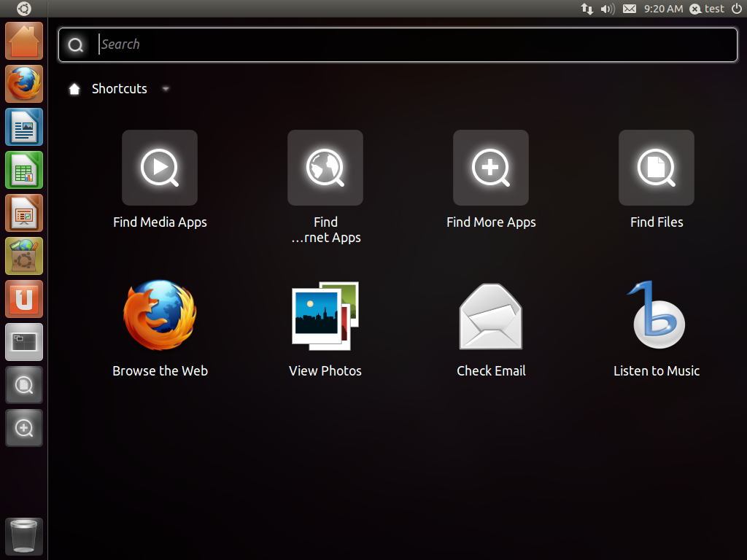Expand the Shortcuts dropdown arrow
747x560 pixels.
point(166,89)
